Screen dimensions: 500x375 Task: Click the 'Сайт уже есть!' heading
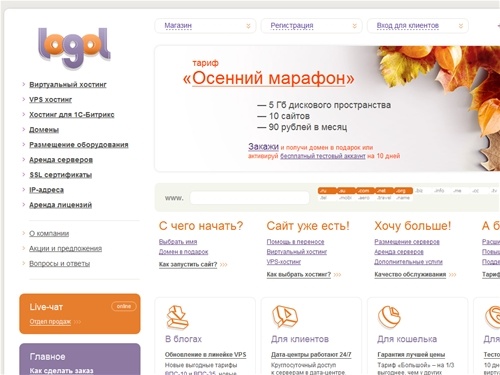point(308,226)
